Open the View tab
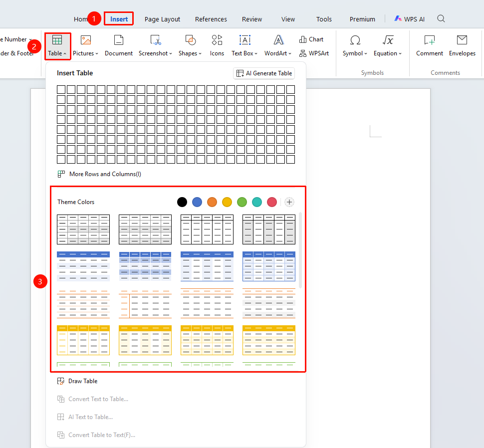The width and height of the screenshot is (484, 448). 288,19
